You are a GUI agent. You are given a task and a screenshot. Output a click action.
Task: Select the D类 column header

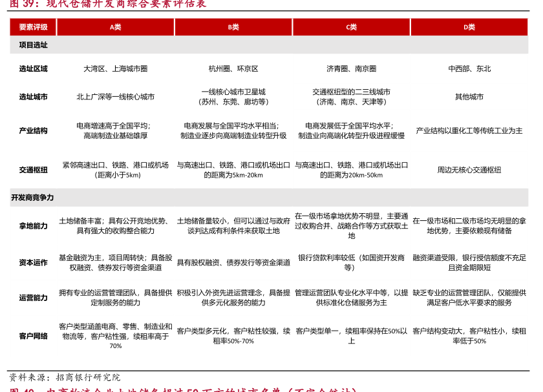[469, 27]
